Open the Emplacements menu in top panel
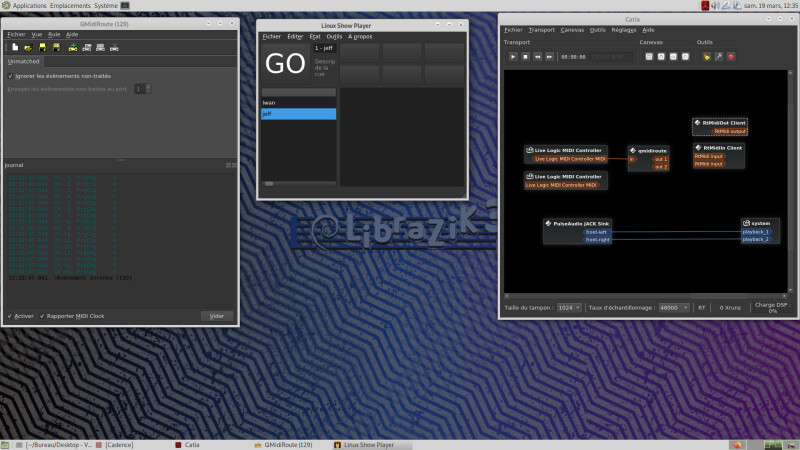Viewport: 800px width, 450px height. pyautogui.click(x=70, y=6)
